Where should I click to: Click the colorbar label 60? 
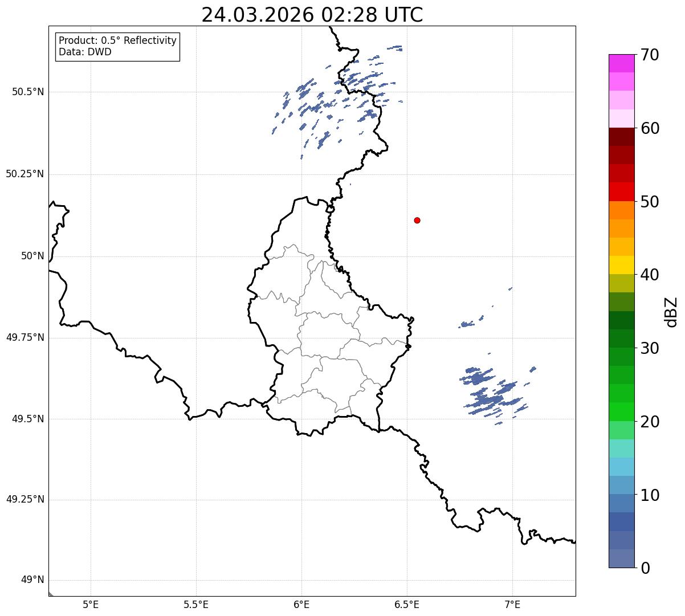(x=650, y=128)
